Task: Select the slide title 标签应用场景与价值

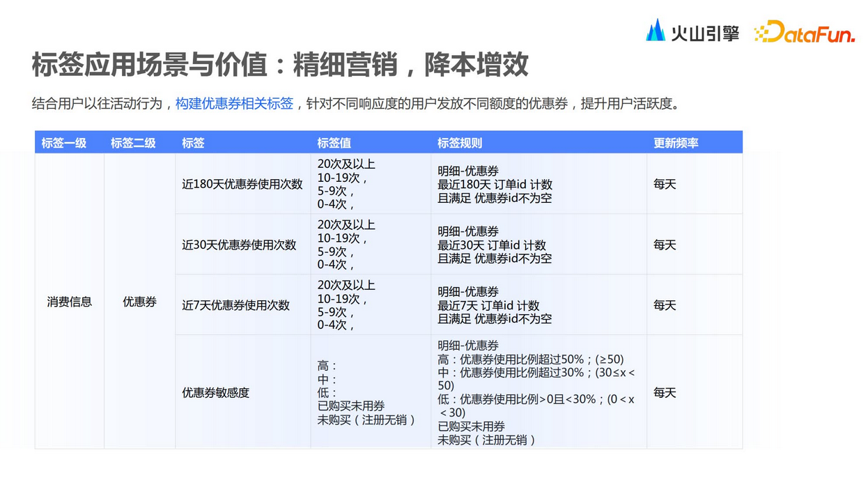Action: [x=150, y=64]
